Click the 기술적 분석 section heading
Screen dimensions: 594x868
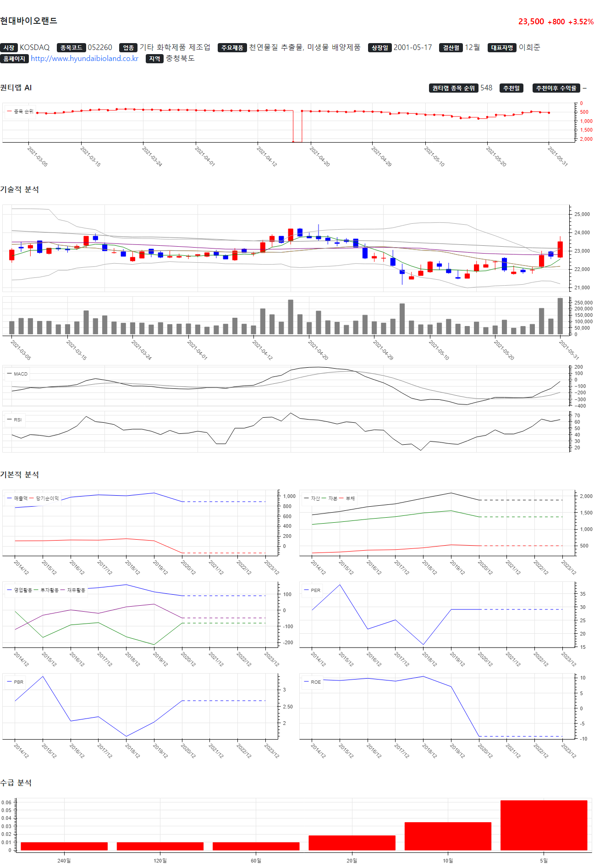[x=19, y=189]
